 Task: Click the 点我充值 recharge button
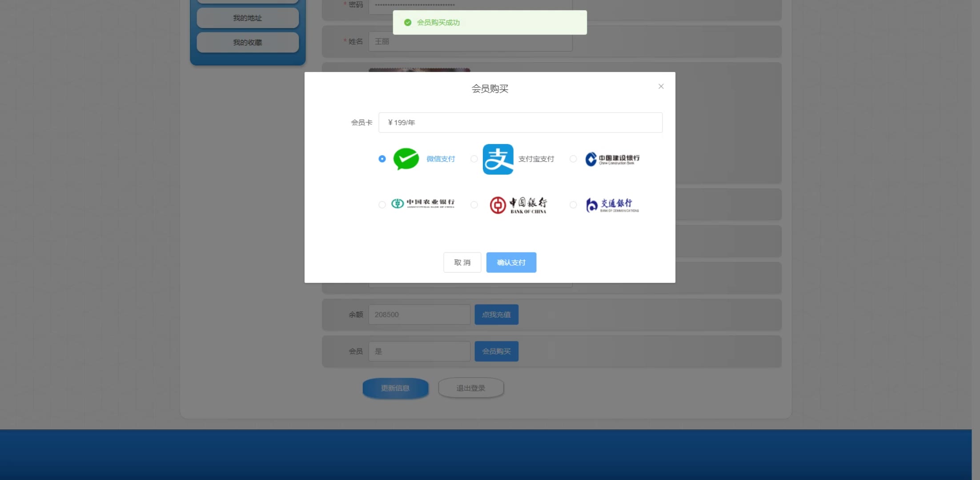[x=496, y=314]
